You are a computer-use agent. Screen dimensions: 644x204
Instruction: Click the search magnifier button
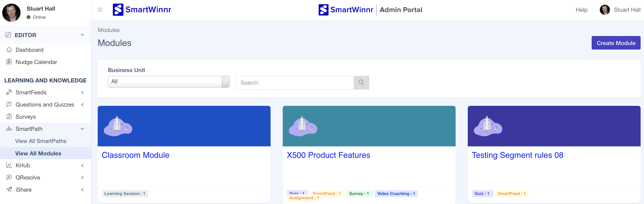(361, 83)
